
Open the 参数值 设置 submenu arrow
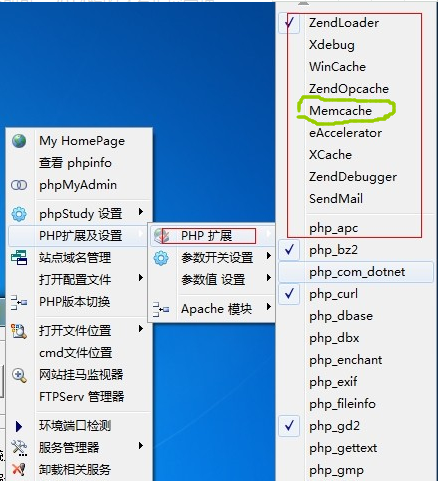269,278
